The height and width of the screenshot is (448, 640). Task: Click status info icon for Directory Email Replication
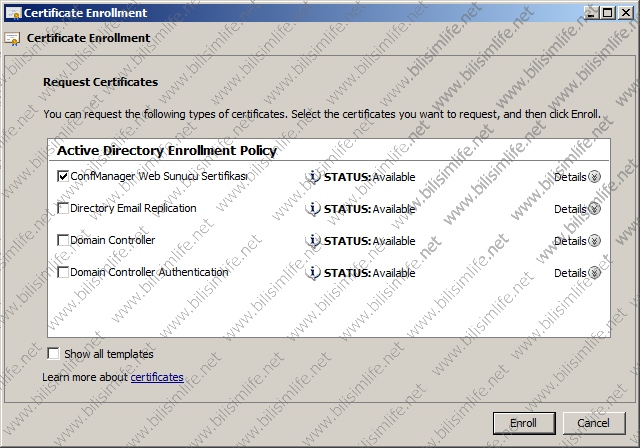coord(313,208)
